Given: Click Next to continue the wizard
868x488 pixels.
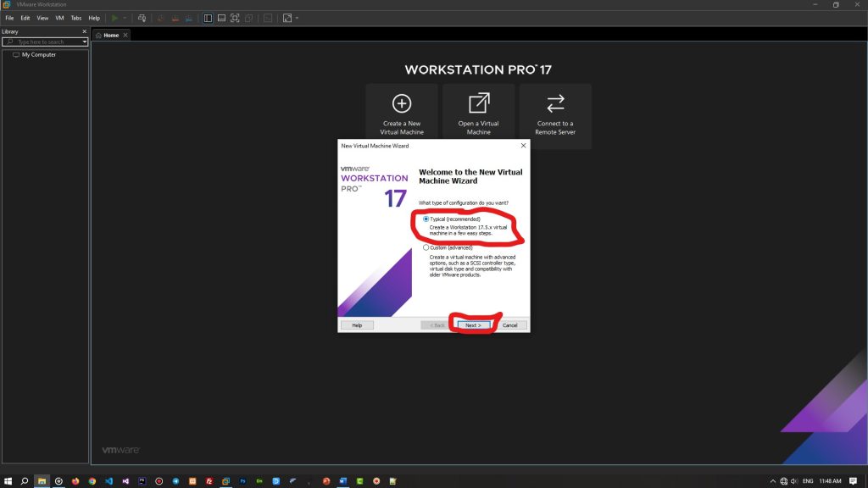Looking at the screenshot, I should point(473,324).
